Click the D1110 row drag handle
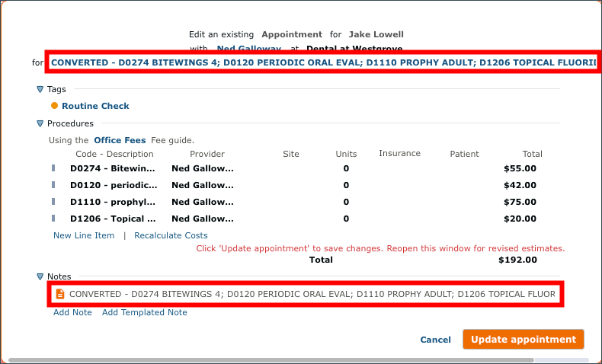The height and width of the screenshot is (364, 602). [53, 201]
